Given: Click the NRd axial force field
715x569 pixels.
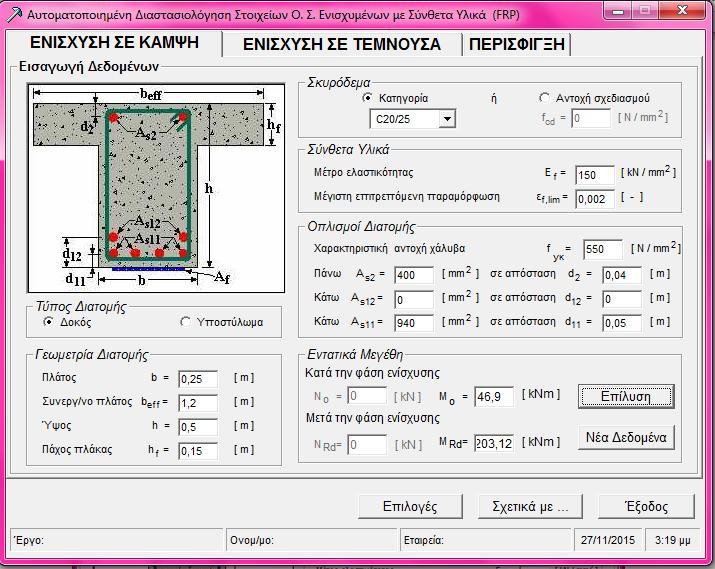Looking at the screenshot, I should (x=367, y=444).
